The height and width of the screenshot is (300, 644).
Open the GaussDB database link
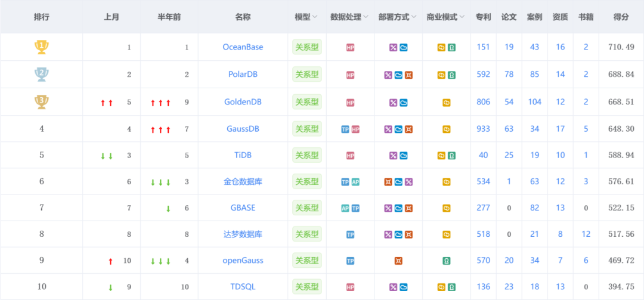(x=243, y=129)
